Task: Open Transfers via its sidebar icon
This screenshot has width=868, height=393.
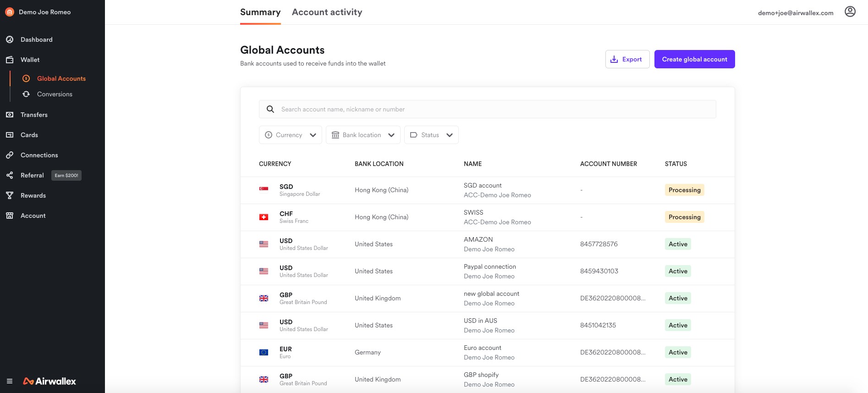Action: (10, 115)
